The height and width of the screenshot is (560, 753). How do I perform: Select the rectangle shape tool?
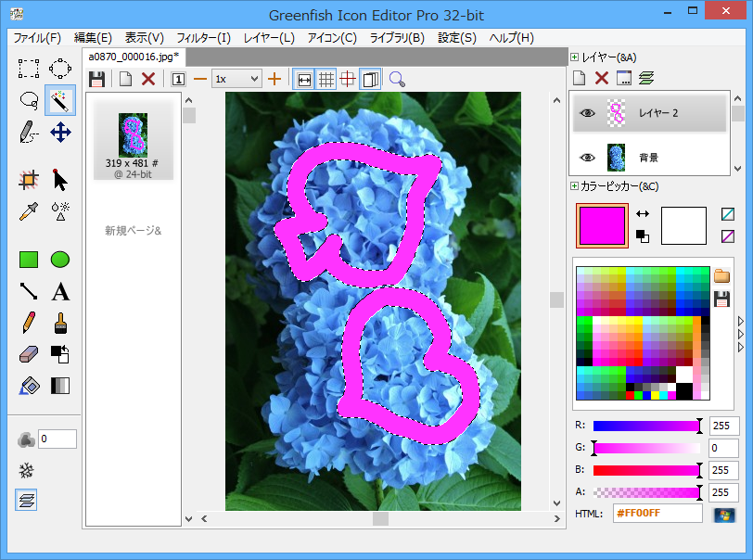point(28,260)
